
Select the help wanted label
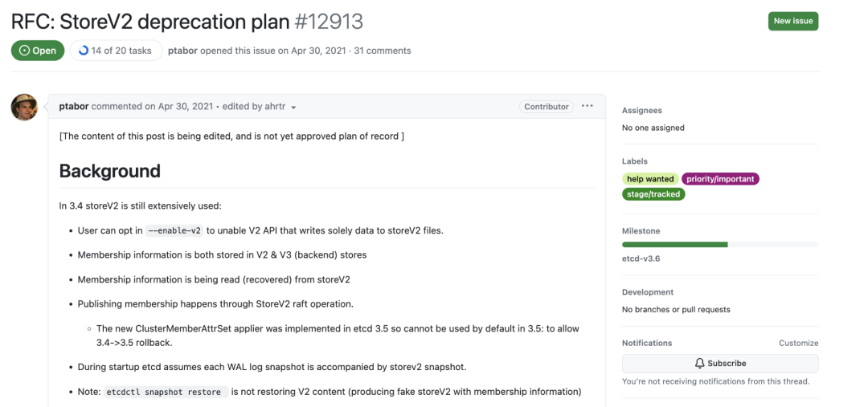(x=650, y=179)
